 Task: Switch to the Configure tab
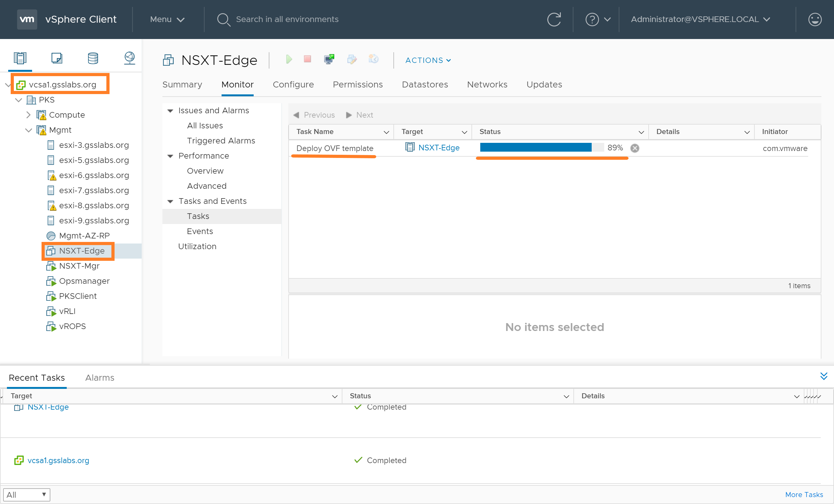click(x=293, y=85)
